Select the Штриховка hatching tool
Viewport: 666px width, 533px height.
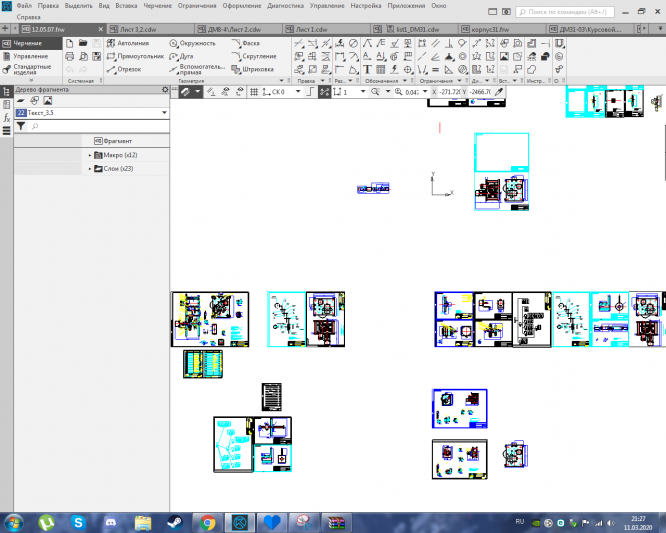[x=253, y=69]
